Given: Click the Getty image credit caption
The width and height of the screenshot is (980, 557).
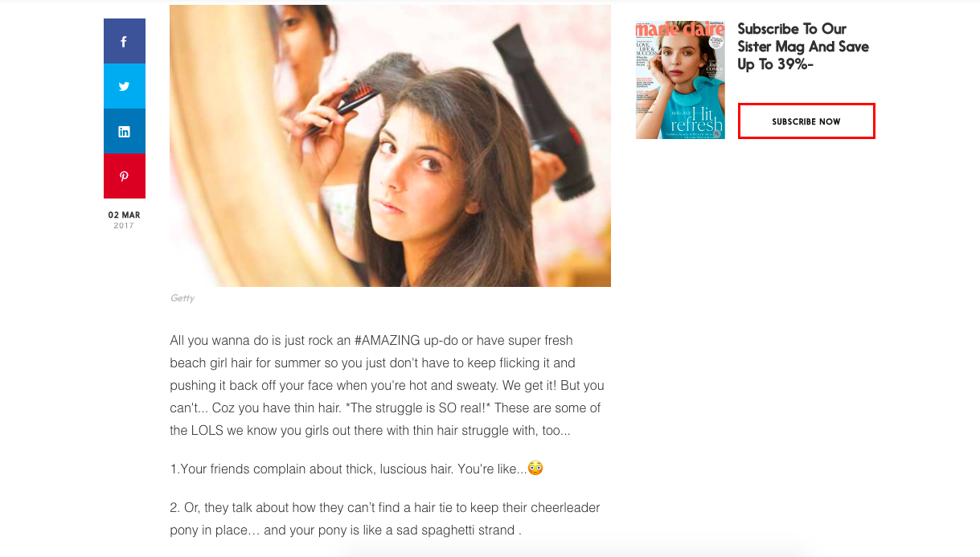Looking at the screenshot, I should click(x=182, y=298).
